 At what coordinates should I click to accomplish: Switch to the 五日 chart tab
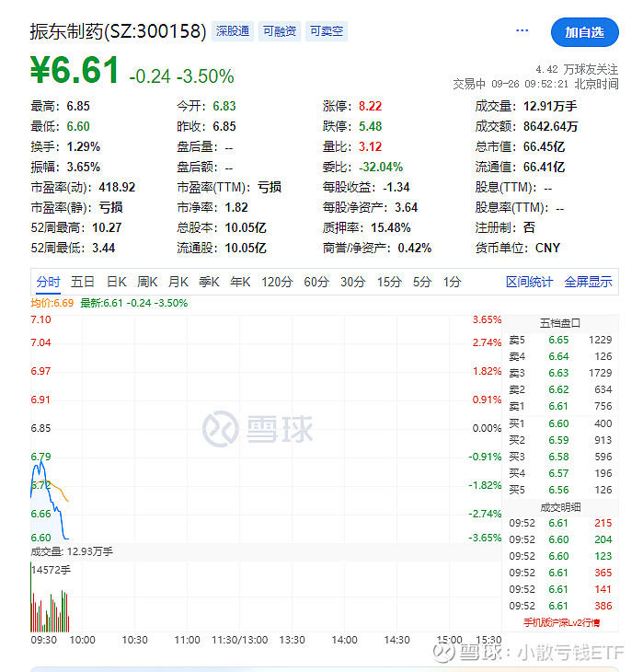[x=82, y=282]
